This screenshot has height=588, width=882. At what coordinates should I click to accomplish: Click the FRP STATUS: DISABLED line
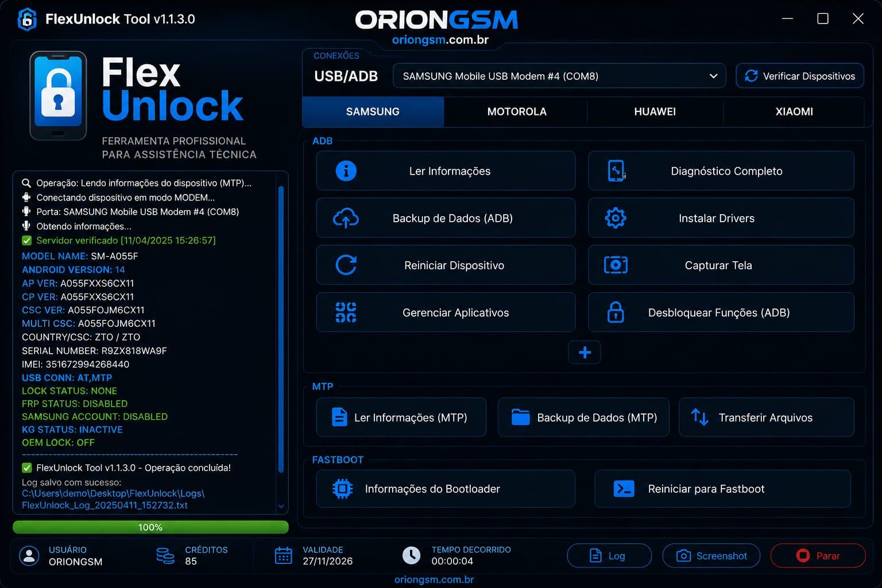click(75, 404)
